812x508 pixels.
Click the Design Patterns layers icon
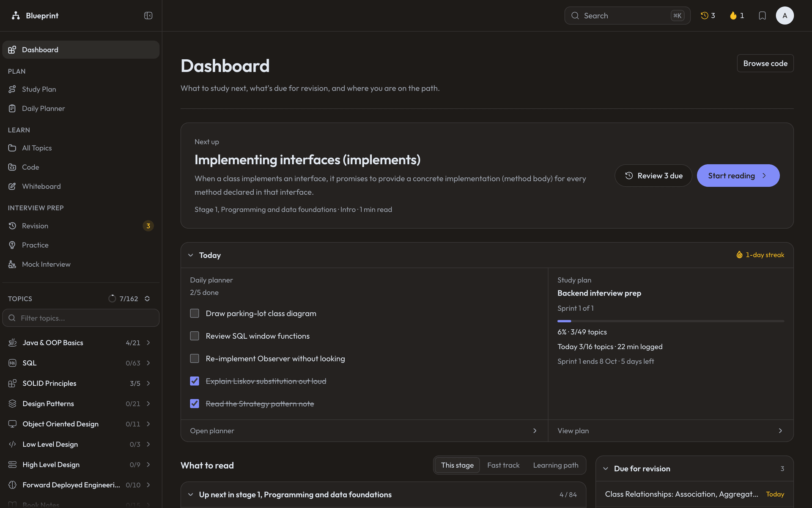click(x=13, y=403)
